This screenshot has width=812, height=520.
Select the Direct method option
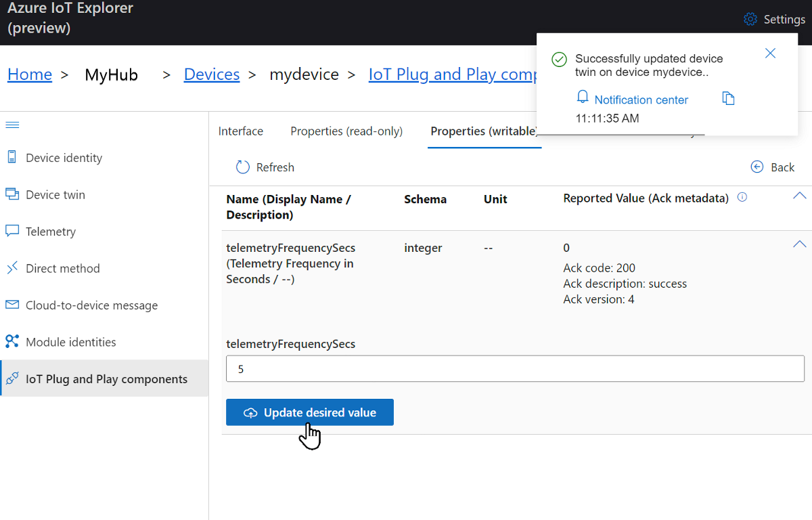pyautogui.click(x=62, y=268)
